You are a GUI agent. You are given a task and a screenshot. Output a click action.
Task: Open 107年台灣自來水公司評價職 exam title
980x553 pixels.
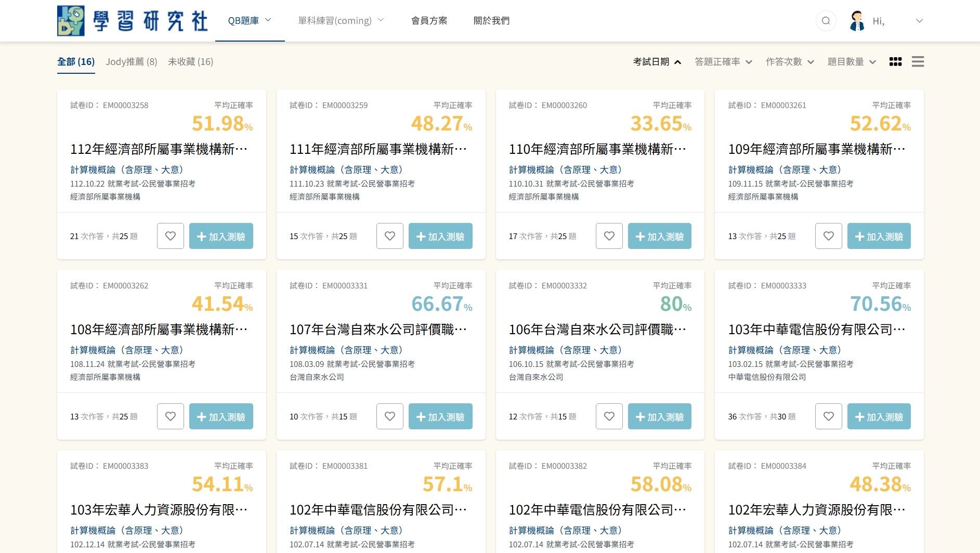click(x=378, y=330)
